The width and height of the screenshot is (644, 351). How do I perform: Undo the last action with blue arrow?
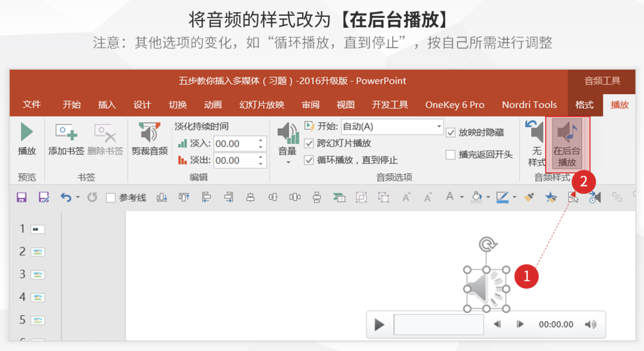pyautogui.click(x=66, y=197)
